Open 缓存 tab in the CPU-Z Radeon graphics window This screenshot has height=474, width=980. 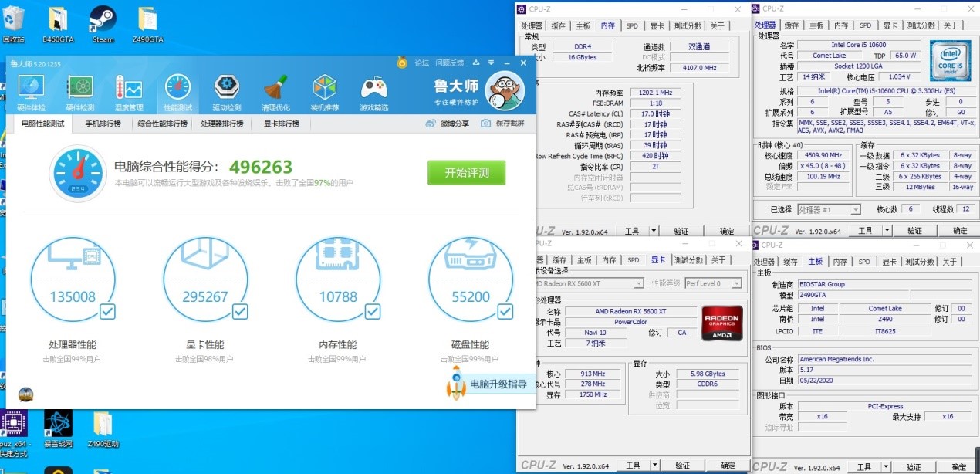559,260
